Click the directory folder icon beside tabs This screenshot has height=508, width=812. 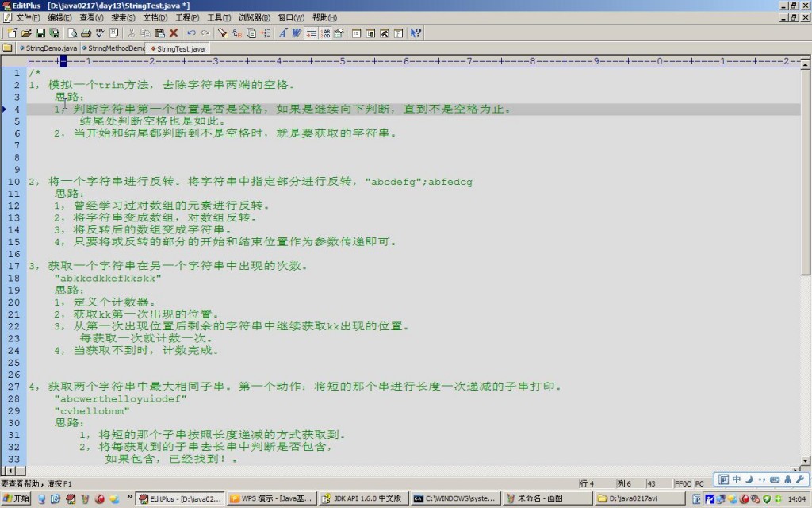(7, 48)
